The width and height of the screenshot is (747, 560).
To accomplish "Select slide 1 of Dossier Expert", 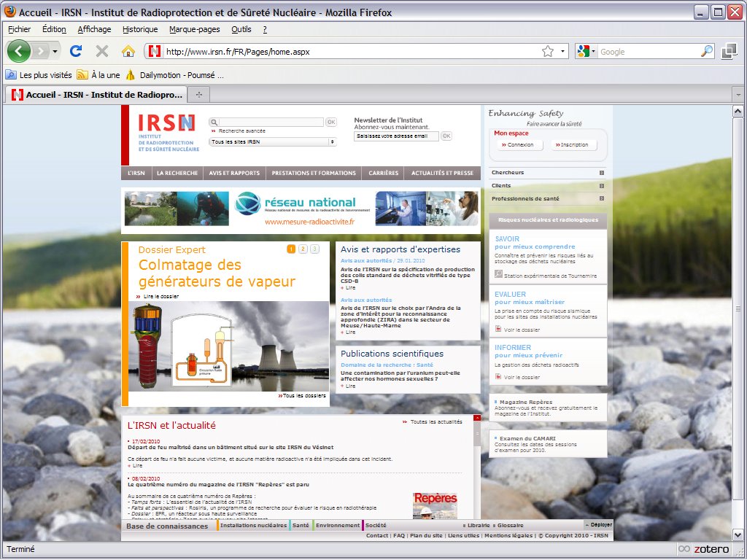I will [x=291, y=249].
